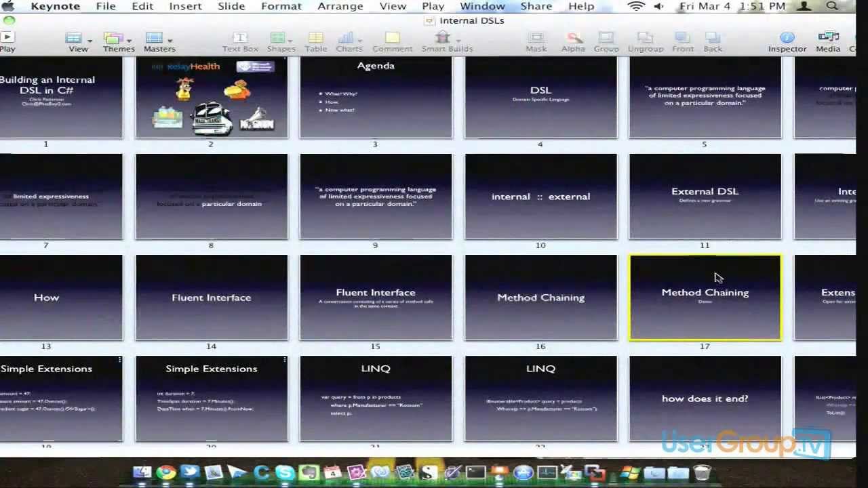Select slide 1 Building an Internal DSL
Screen dimensions: 868x488
coord(61,98)
